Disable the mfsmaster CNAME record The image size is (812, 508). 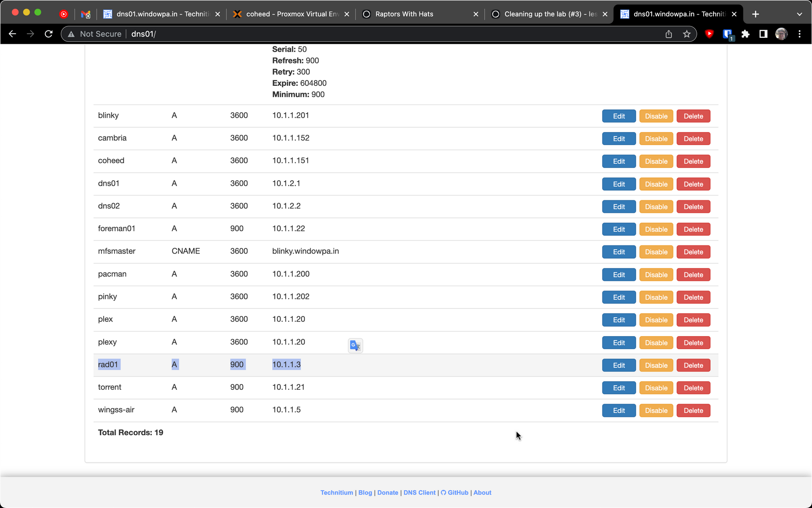click(656, 252)
